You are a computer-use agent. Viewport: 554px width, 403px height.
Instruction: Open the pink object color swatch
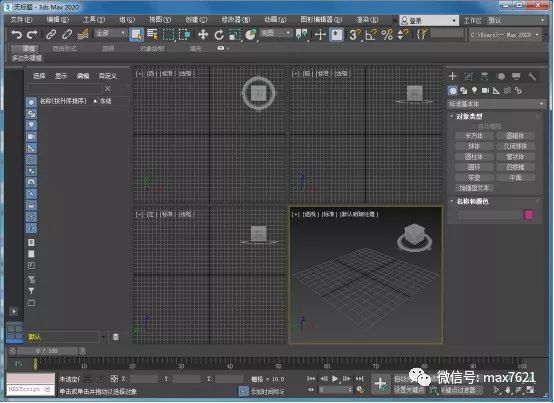coord(529,215)
